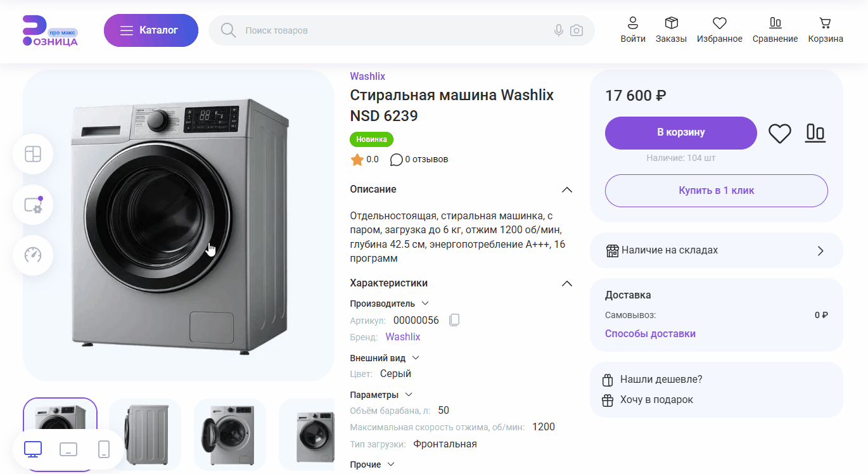
Task: Click the speedometer icon in left sidebar
Action: 33,255
